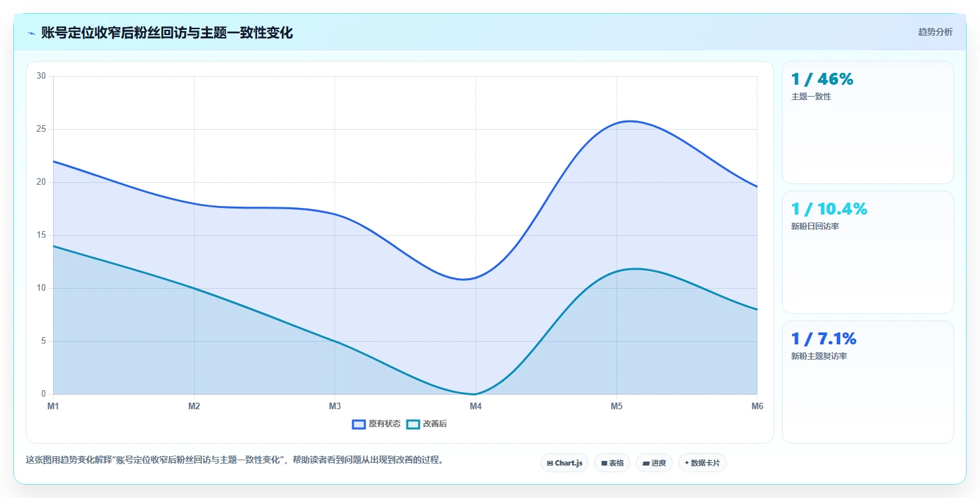This screenshot has height=498, width=980.
Task: Click the M4 x-axis label
Action: coord(475,406)
